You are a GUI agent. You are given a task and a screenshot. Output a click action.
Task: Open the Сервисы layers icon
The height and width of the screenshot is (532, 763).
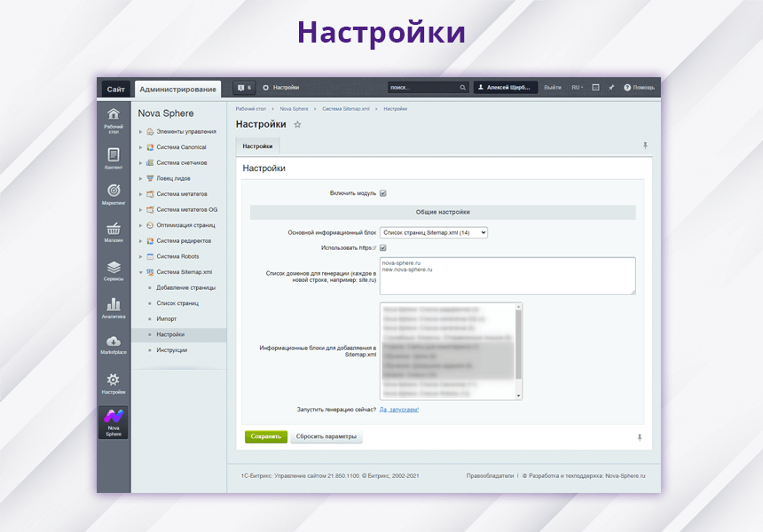(114, 270)
